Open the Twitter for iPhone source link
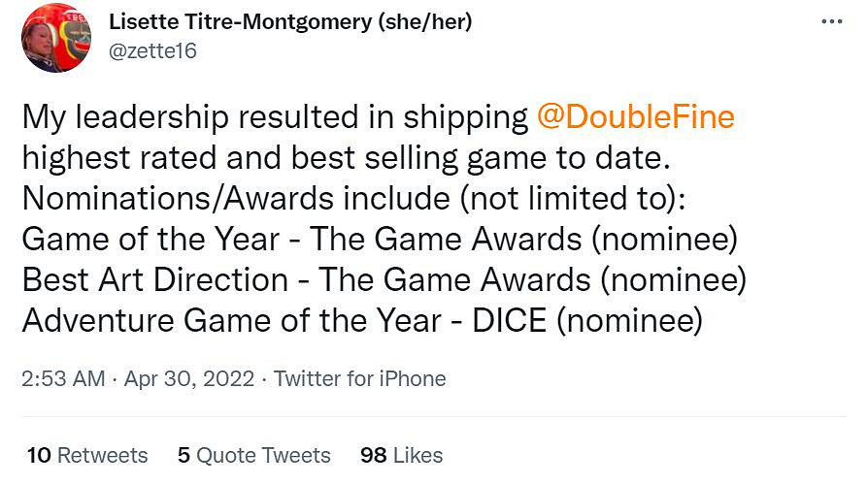868x485 pixels. click(x=359, y=378)
